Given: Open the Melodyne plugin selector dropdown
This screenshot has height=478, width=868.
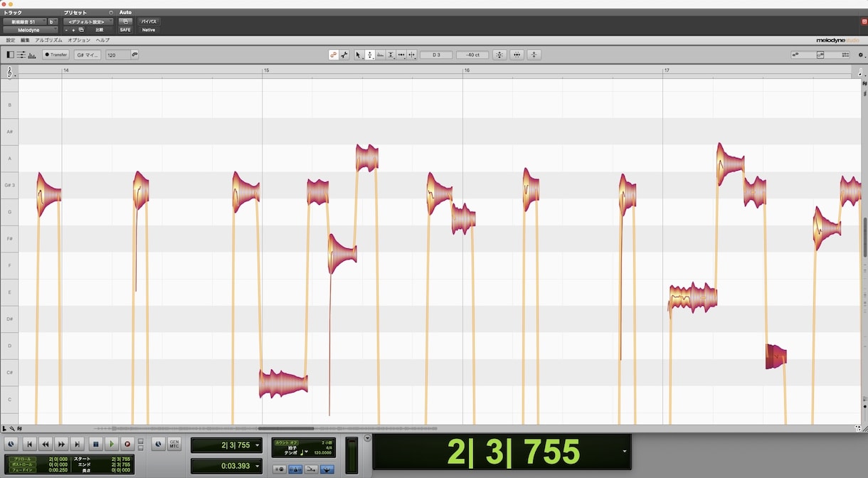Looking at the screenshot, I should pyautogui.click(x=31, y=30).
